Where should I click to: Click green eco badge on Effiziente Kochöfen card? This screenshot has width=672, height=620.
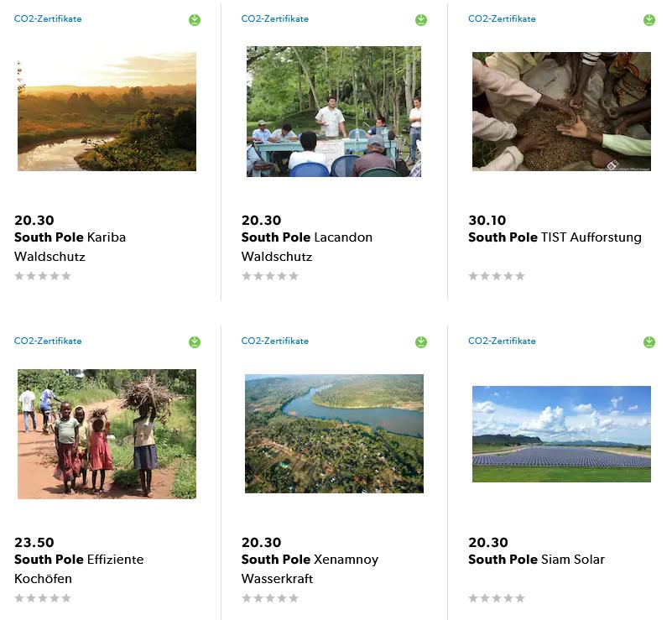coord(195,342)
